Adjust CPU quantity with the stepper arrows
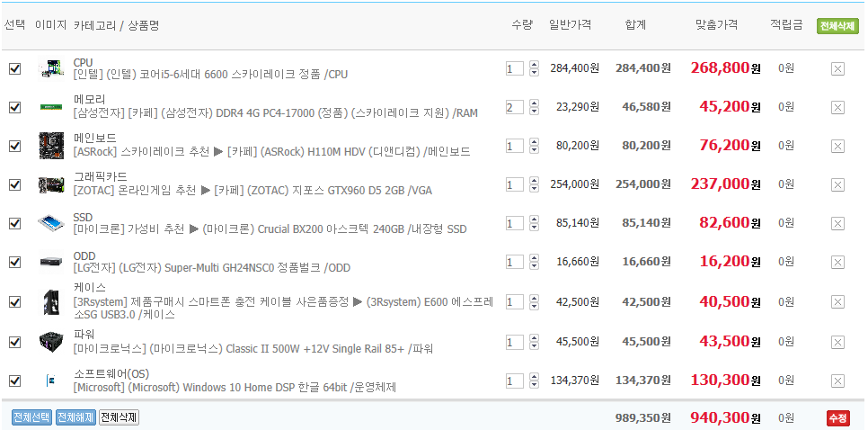Image resolution: width=868 pixels, height=430 pixels. coord(534,68)
